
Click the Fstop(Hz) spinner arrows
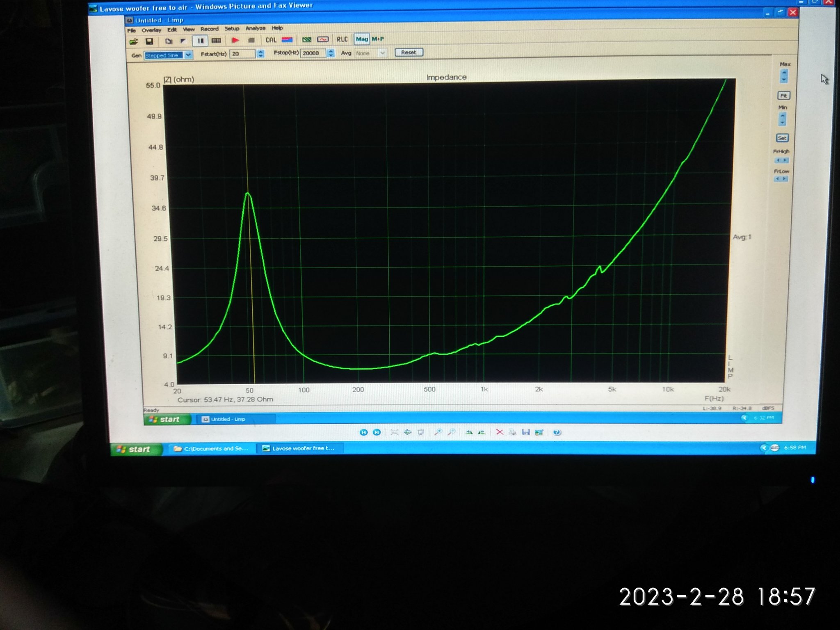tap(331, 53)
